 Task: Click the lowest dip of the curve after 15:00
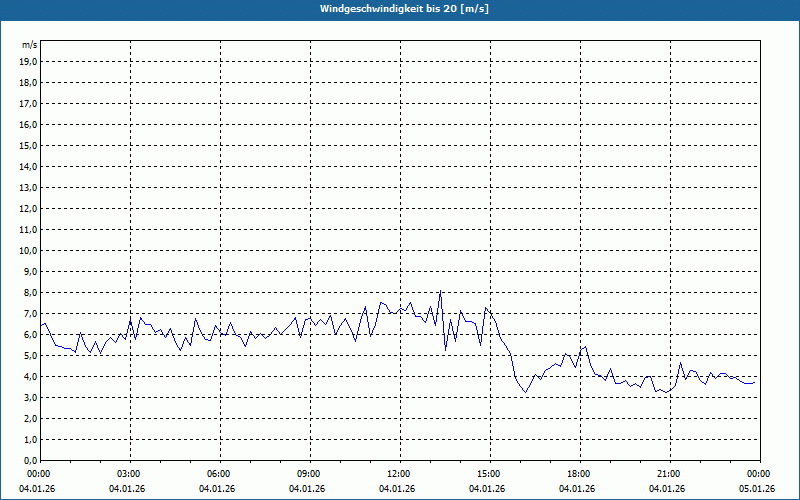[525, 392]
